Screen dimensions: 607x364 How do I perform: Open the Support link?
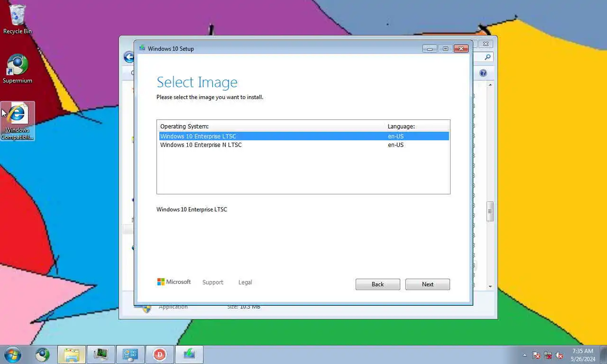tap(212, 282)
